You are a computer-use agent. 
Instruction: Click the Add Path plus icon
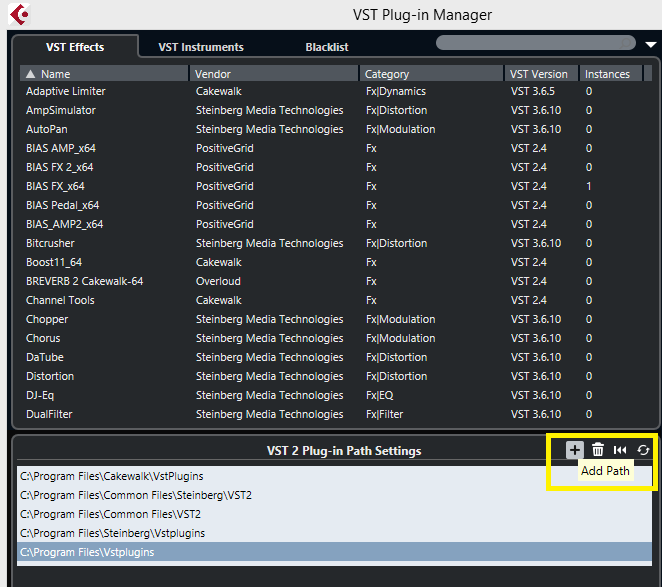(575, 450)
